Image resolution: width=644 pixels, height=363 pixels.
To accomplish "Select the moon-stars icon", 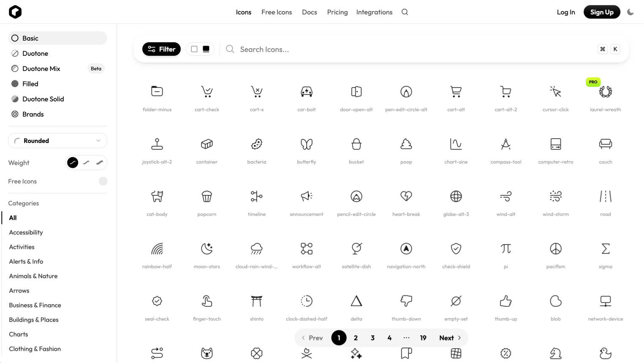I will coord(207,249).
